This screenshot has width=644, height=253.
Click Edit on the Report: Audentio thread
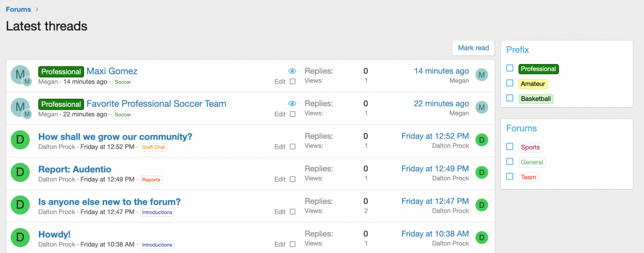coord(280,179)
